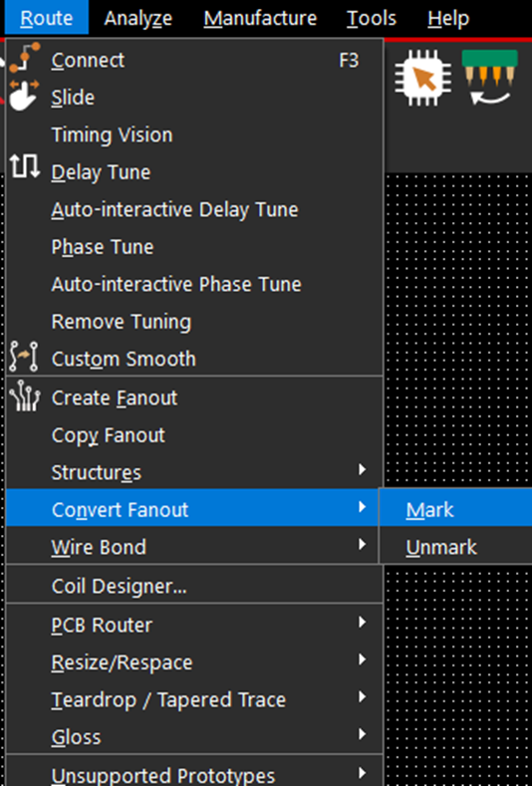The width and height of the screenshot is (532, 786).
Task: Click the Create Fanout icon
Action: click(25, 396)
